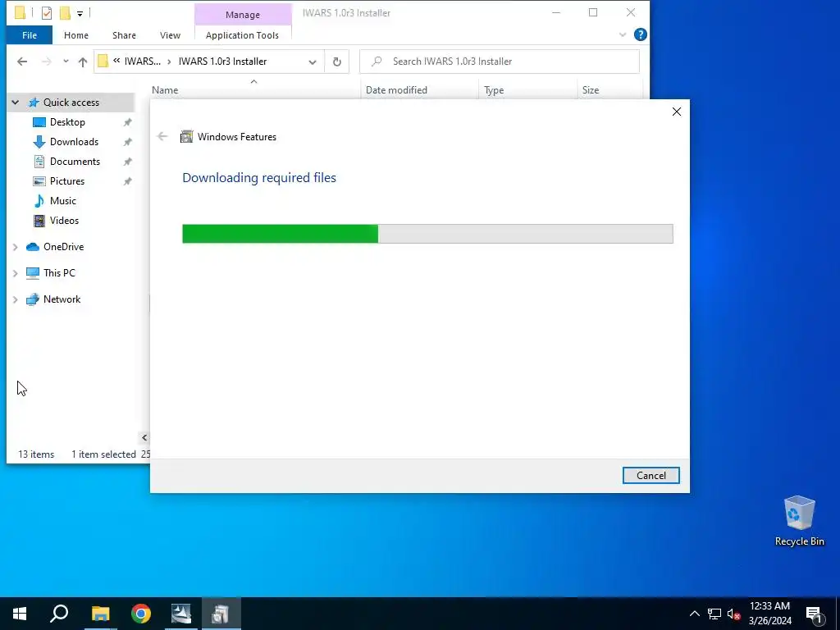Go up one folder level

point(83,62)
